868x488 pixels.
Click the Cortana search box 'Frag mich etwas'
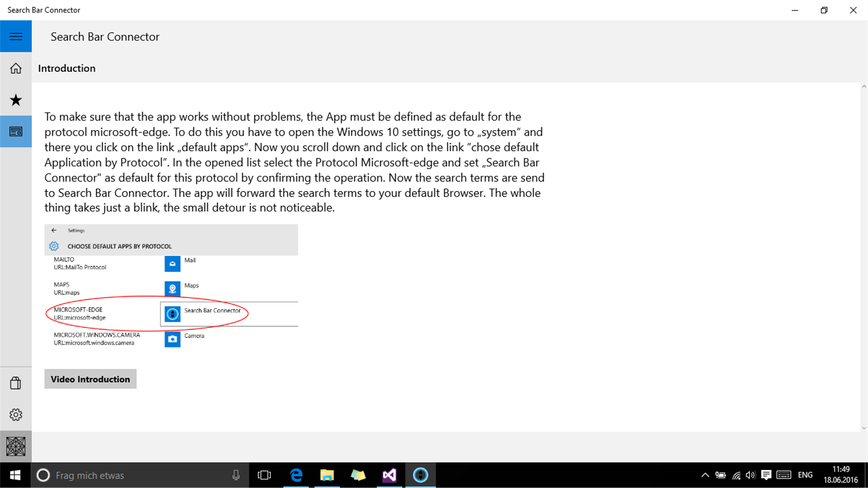tap(140, 475)
